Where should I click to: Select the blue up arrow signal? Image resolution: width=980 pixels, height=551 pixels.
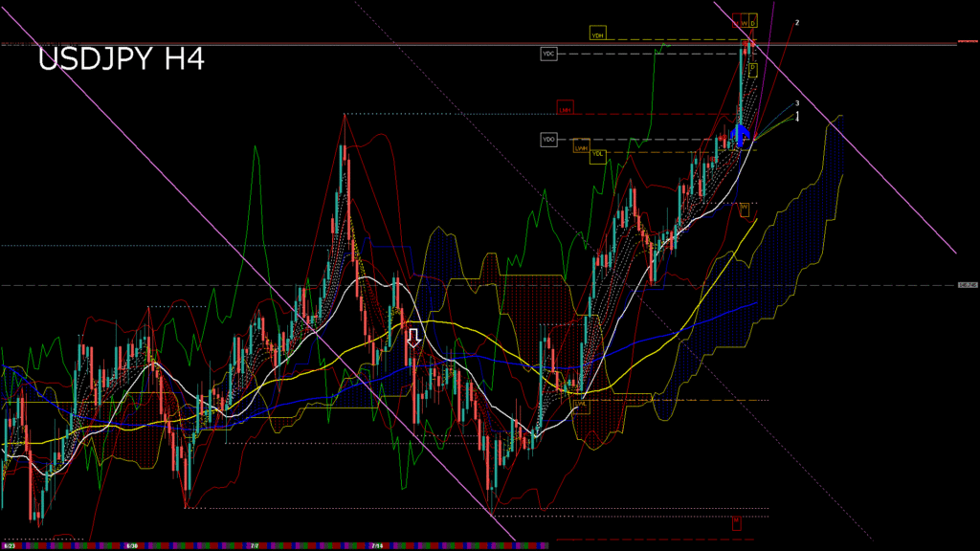(741, 136)
